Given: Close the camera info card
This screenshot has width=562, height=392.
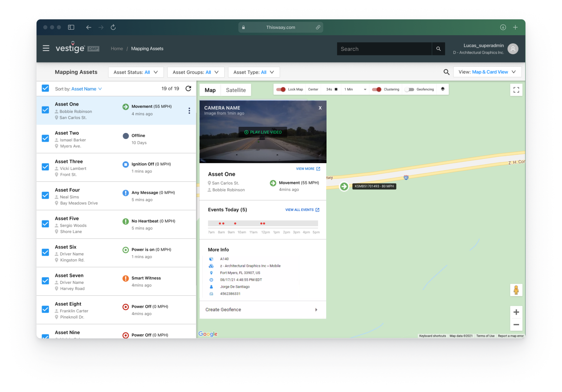Looking at the screenshot, I should pos(320,108).
